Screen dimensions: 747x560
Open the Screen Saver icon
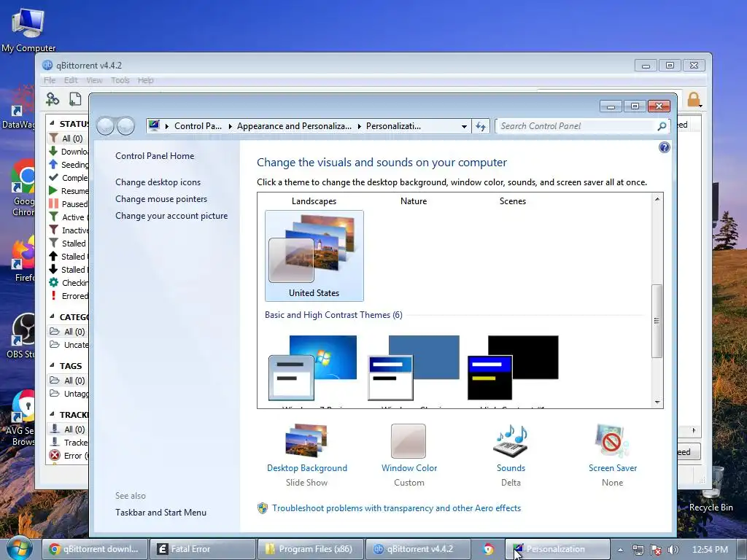tap(612, 440)
